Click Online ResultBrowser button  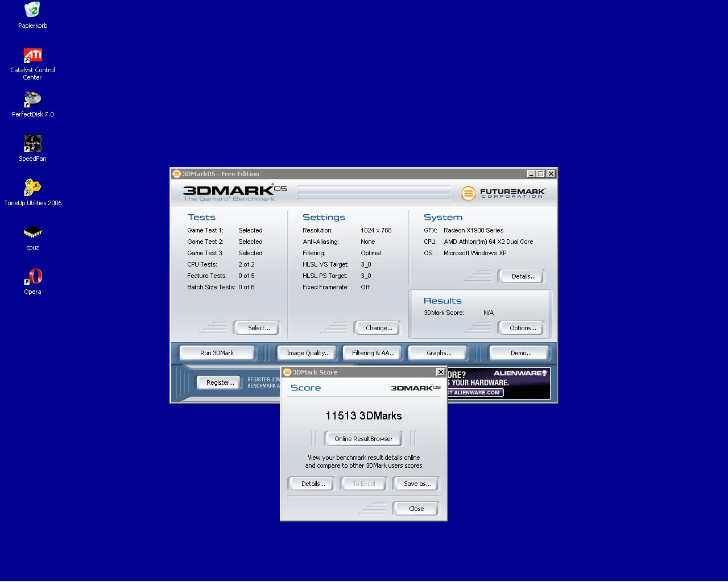(363, 439)
